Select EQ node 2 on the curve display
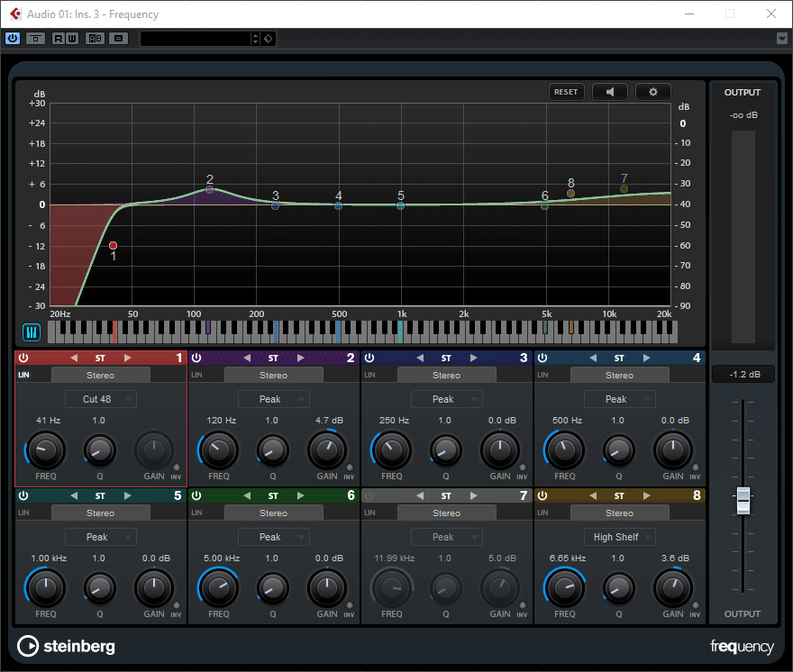This screenshot has height=672, width=793. pos(209,189)
